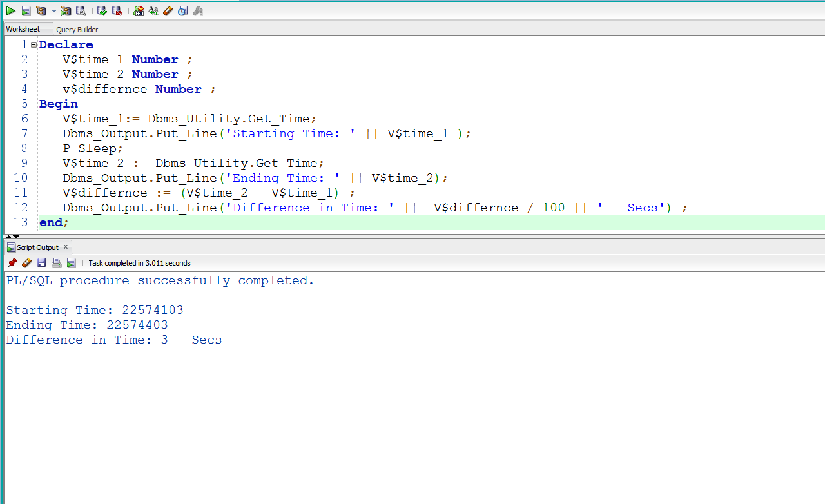The width and height of the screenshot is (825, 504).
Task: Click the line 9 'V$time_2 := Dbms_Utility.Get_Time;' statement
Action: 193,163
